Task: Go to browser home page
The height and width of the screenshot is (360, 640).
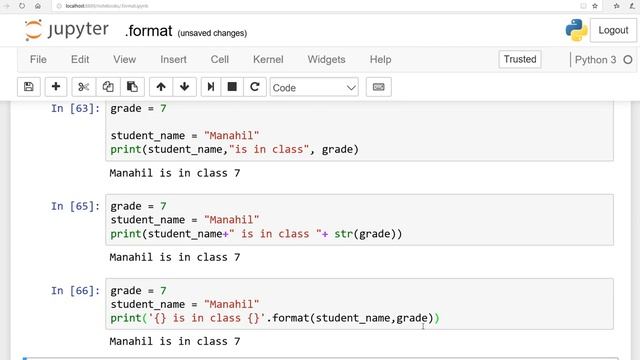Action: [x=38, y=6]
